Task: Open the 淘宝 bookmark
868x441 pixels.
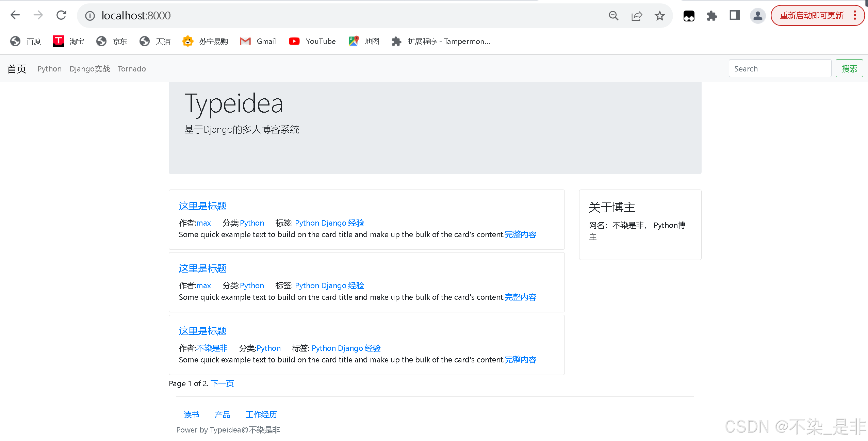Action: [68, 41]
